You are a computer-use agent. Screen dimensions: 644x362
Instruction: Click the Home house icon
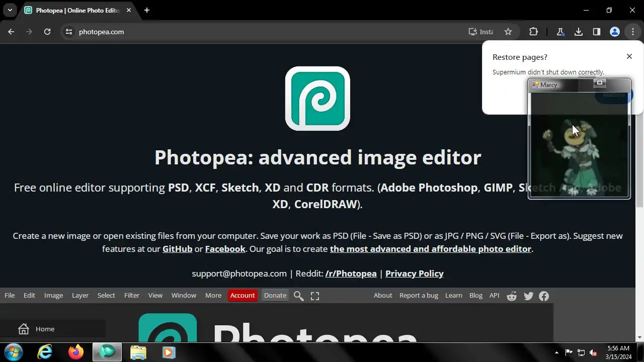click(x=23, y=329)
